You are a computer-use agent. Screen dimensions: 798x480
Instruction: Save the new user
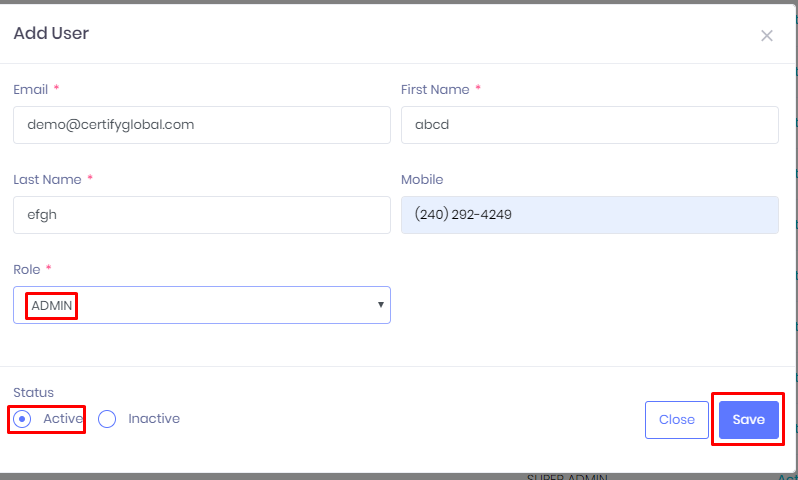(748, 420)
